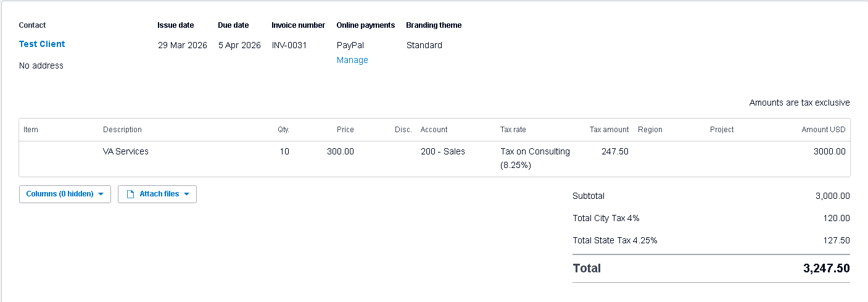868x302 pixels.
Task: Click the Total City Tax 4% label
Action: coord(606,218)
